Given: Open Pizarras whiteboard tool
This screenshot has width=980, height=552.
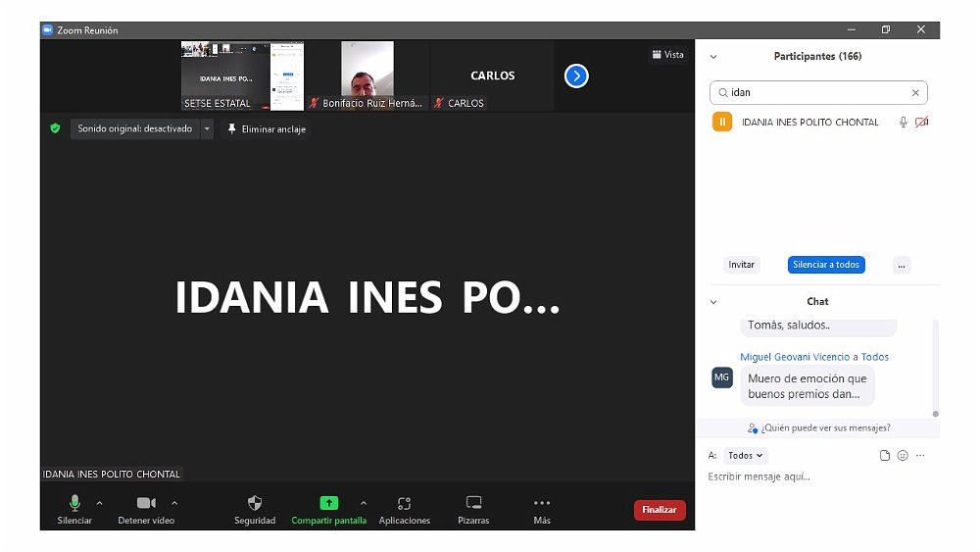Looking at the screenshot, I should point(473,503).
